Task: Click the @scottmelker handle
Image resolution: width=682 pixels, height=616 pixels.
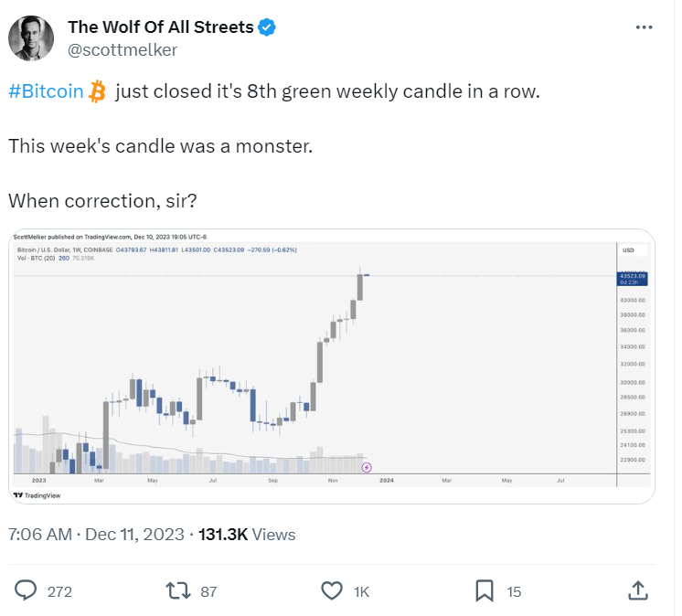Action: click(122, 50)
